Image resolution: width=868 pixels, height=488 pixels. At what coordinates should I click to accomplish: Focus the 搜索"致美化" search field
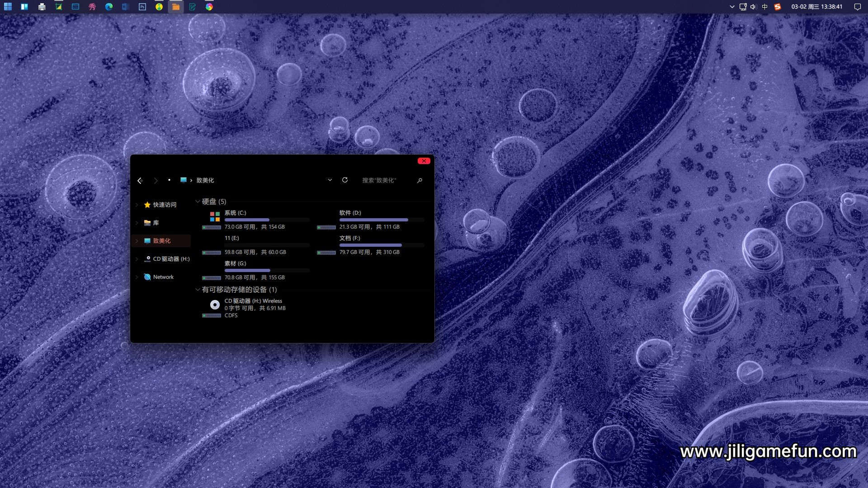[387, 180]
